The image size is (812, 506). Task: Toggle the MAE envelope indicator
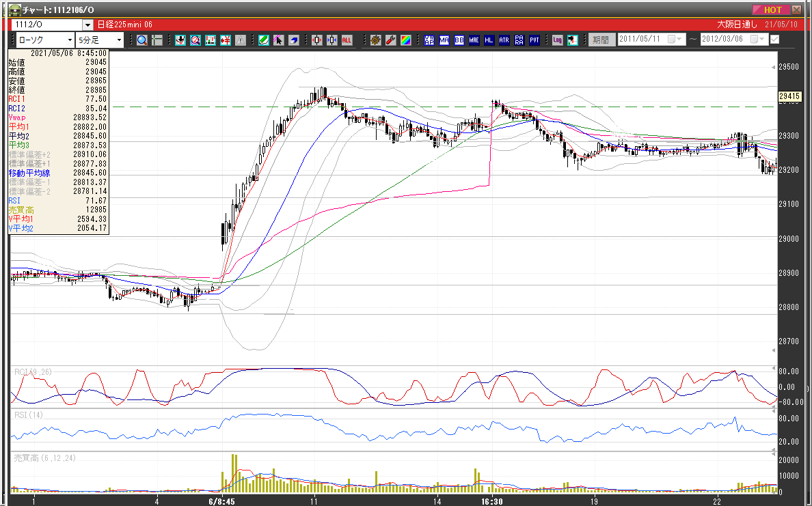pos(474,40)
